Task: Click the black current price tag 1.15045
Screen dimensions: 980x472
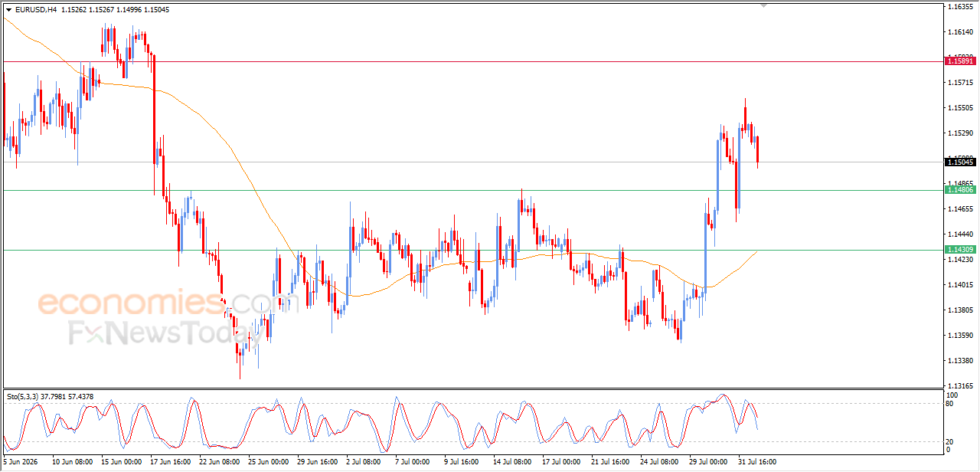Action: click(x=960, y=162)
